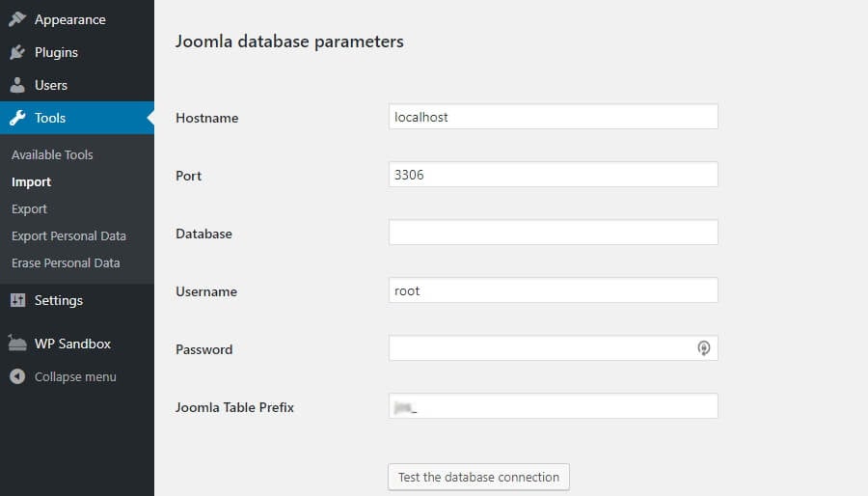The height and width of the screenshot is (496, 868).
Task: Open the Export submenu item
Action: [29, 209]
